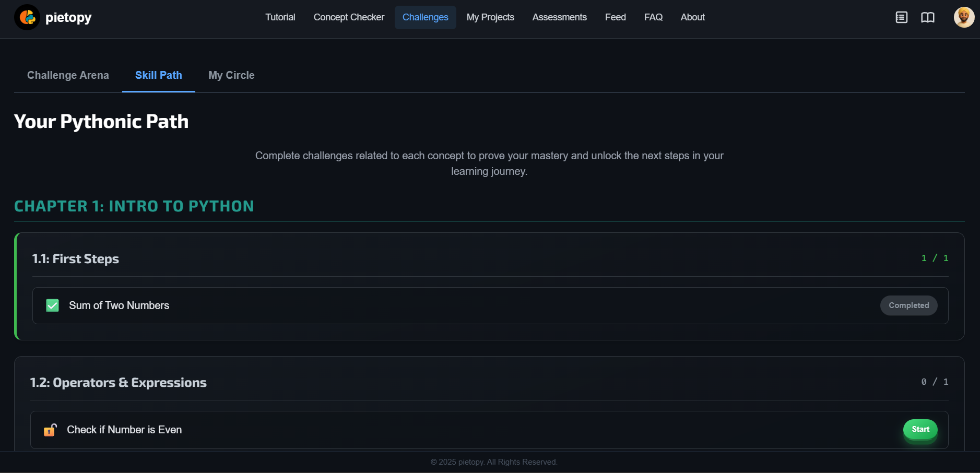The height and width of the screenshot is (473, 980).
Task: Open the My Circle tab
Action: pos(231,75)
